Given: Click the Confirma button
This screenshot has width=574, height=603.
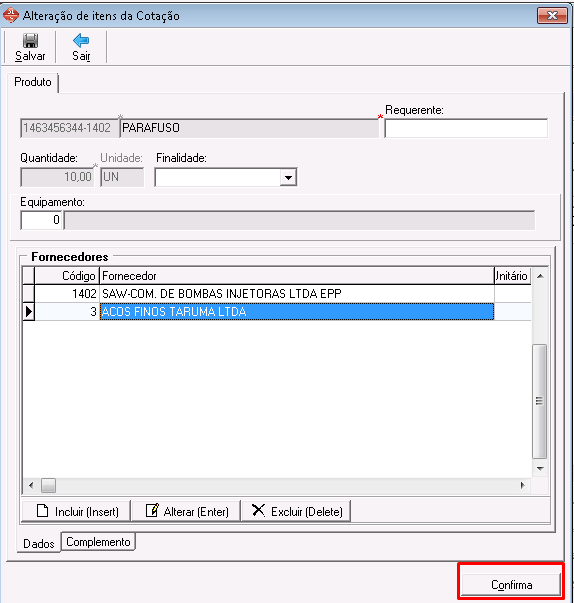Looking at the screenshot, I should tap(511, 585).
